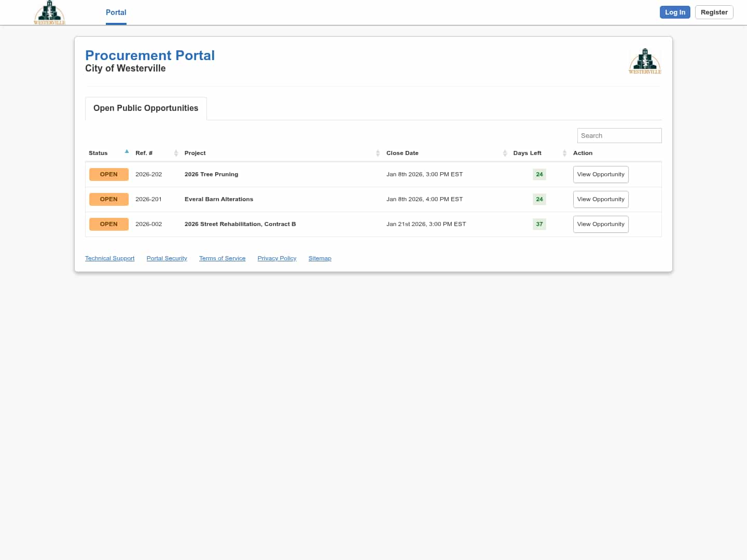Sort table by Status column arrow

127,152
